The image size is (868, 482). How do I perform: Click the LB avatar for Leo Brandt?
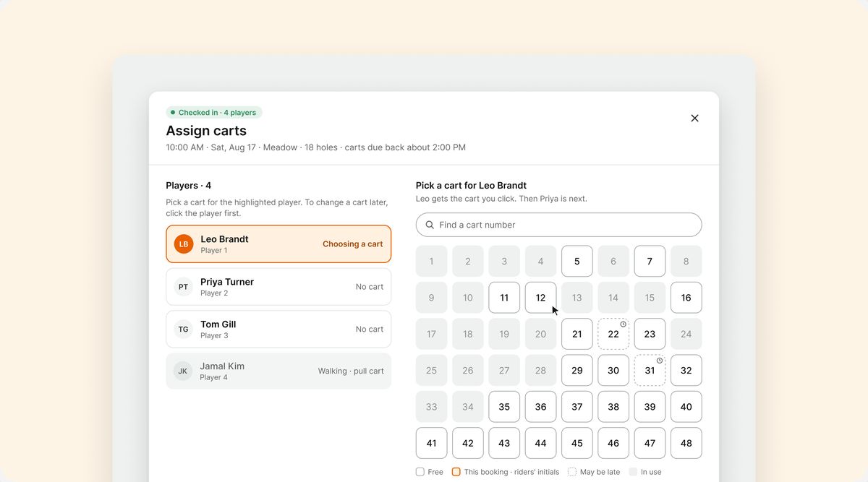click(184, 244)
